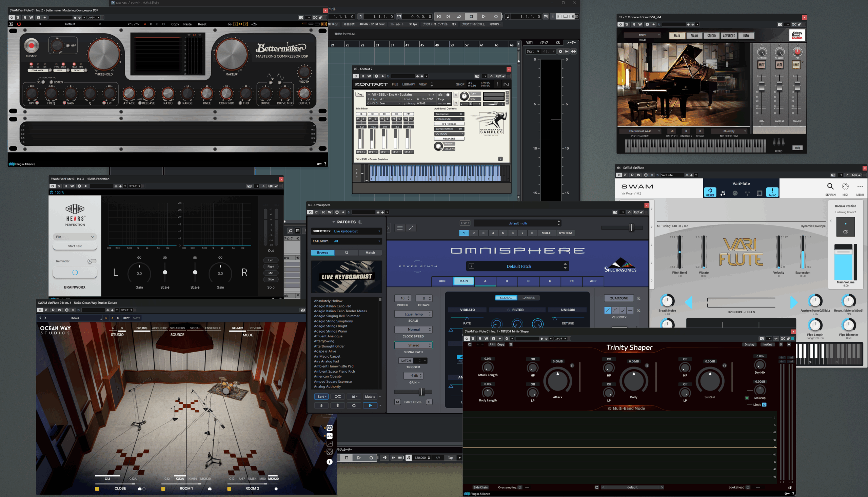Select the Adagio String Symphony patch
This screenshot has width=868, height=497.
(333, 321)
